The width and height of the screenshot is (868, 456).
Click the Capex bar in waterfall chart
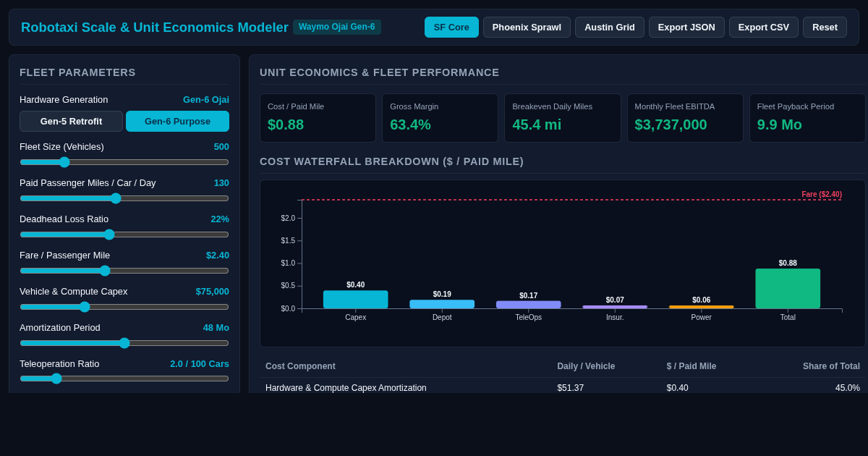click(x=355, y=300)
